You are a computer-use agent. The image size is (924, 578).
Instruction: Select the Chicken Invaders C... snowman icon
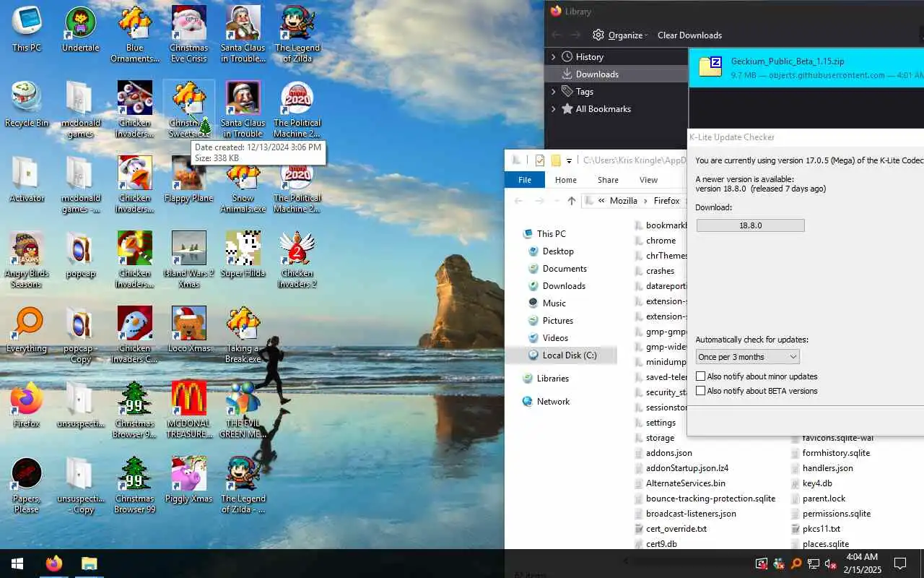(x=135, y=335)
